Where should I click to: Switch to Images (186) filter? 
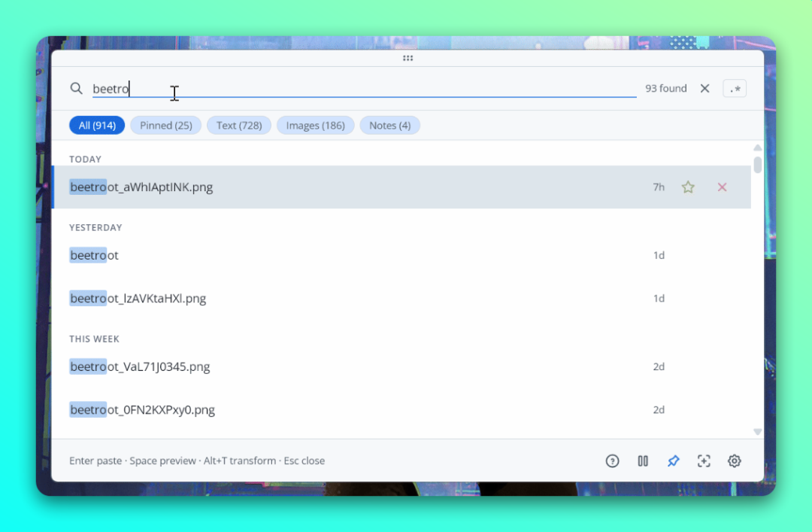pos(315,126)
